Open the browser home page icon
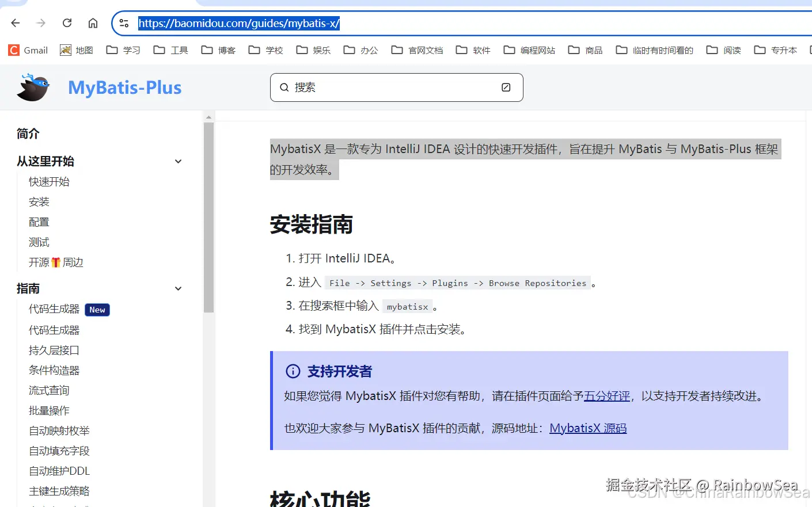 (x=93, y=23)
